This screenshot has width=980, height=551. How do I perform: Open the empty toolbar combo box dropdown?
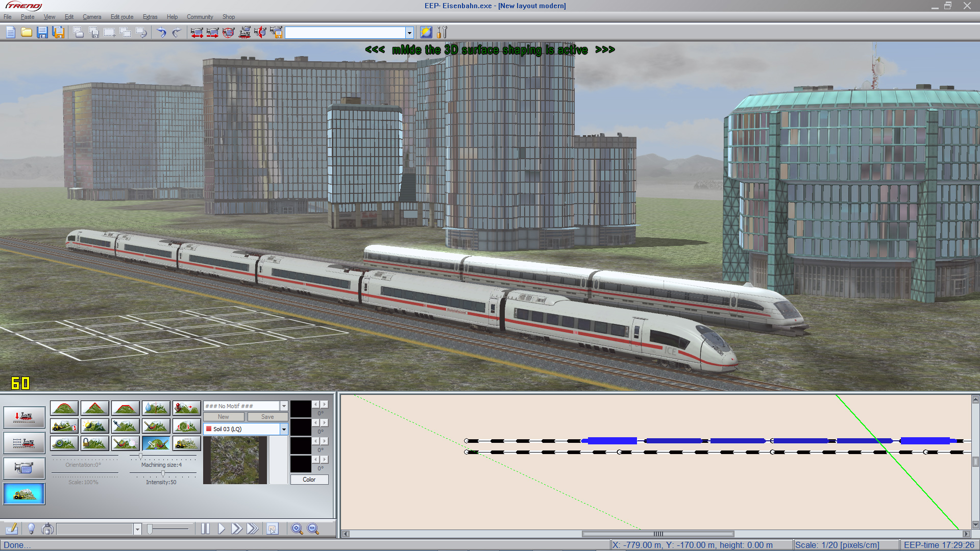click(409, 32)
